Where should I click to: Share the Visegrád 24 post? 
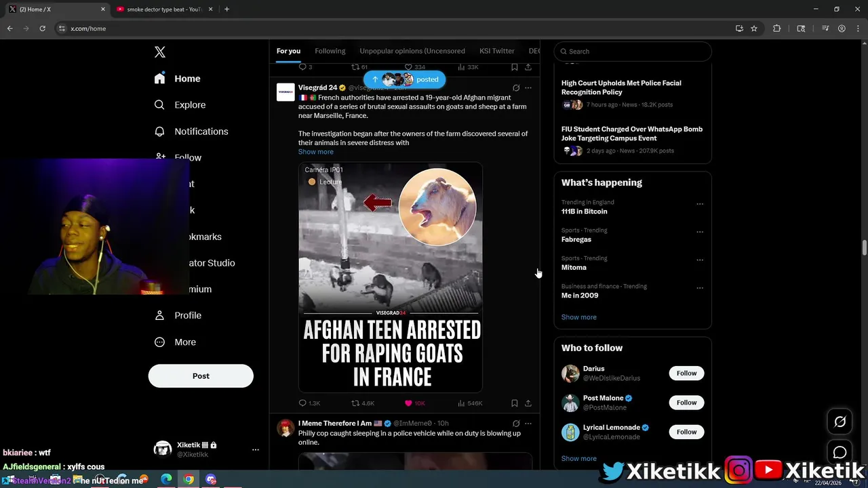tap(528, 403)
